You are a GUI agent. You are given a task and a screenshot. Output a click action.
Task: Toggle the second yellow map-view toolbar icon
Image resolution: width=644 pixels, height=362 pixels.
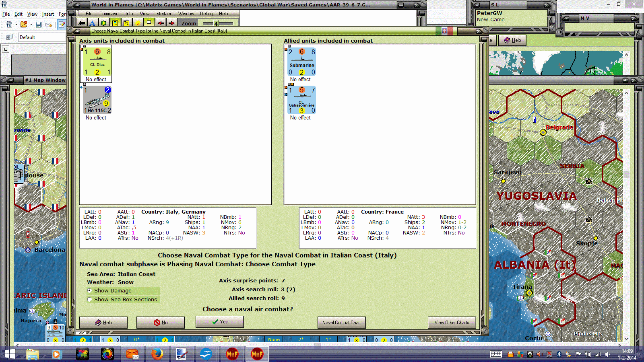[126, 23]
